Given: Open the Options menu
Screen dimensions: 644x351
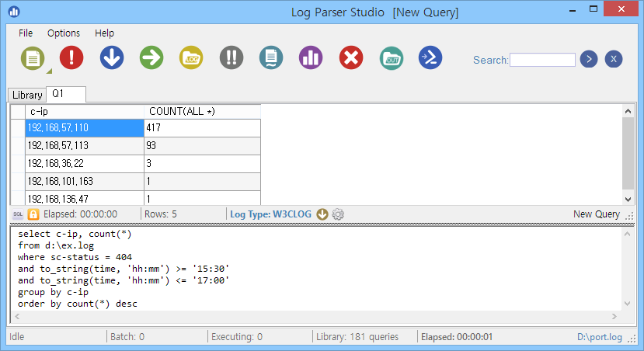Looking at the screenshot, I should [64, 33].
